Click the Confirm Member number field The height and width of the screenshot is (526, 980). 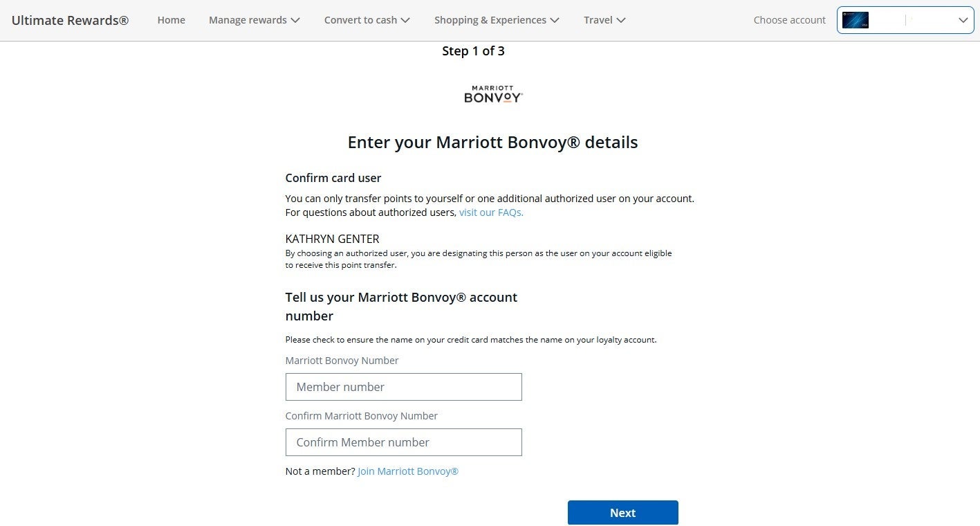pyautogui.click(x=403, y=442)
